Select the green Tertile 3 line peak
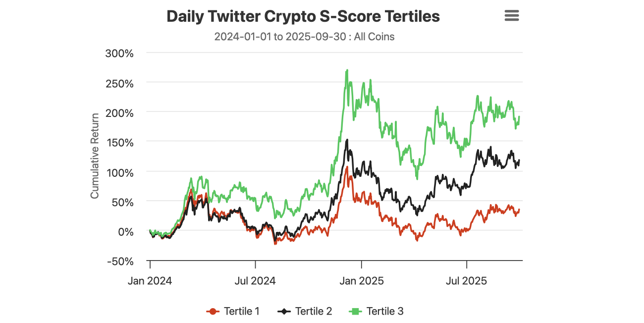Image resolution: width=644 pixels, height=323 pixels. [347, 70]
